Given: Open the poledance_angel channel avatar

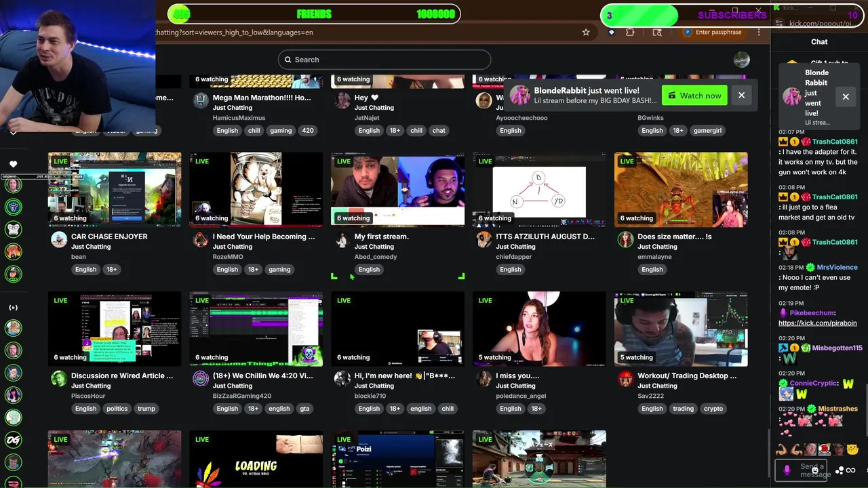Looking at the screenshot, I should click(484, 379).
